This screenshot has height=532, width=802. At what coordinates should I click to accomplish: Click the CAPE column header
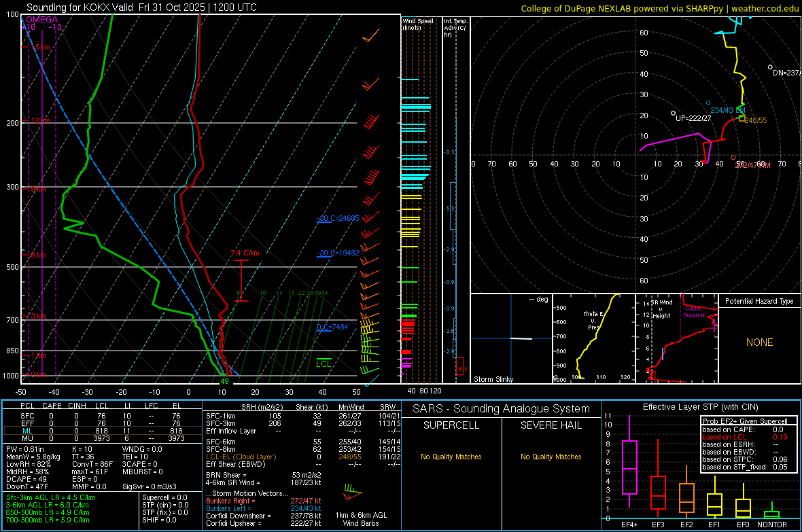click(52, 406)
